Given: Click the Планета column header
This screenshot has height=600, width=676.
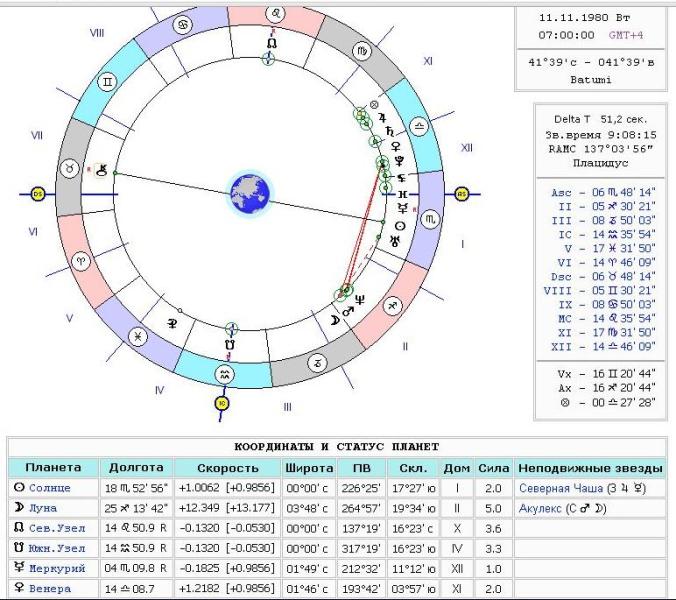Looking at the screenshot, I should pyautogui.click(x=53, y=468).
